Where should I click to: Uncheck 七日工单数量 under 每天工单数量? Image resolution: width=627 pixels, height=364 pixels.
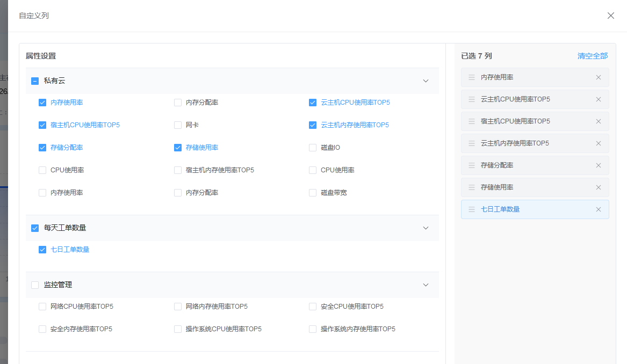(x=42, y=250)
